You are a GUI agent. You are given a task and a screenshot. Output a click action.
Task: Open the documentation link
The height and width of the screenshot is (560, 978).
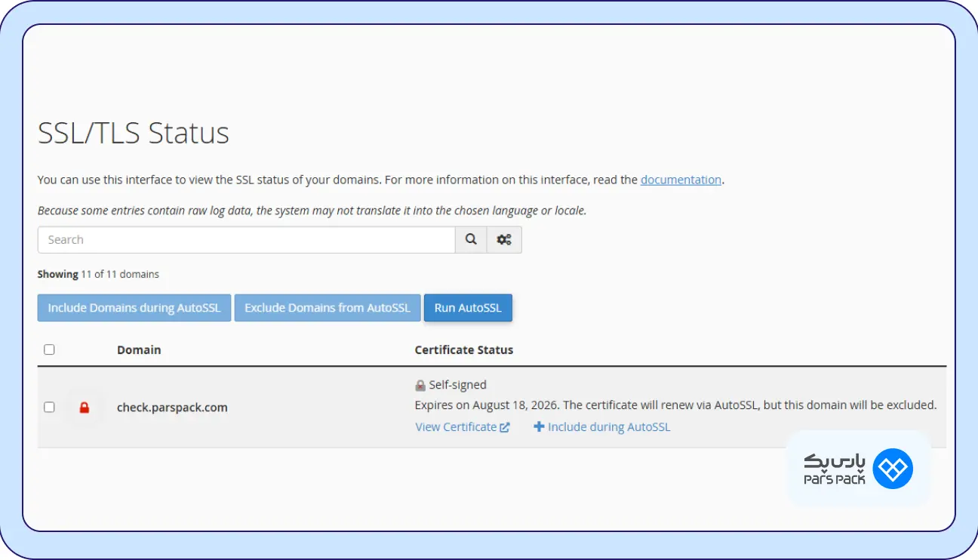click(x=681, y=180)
